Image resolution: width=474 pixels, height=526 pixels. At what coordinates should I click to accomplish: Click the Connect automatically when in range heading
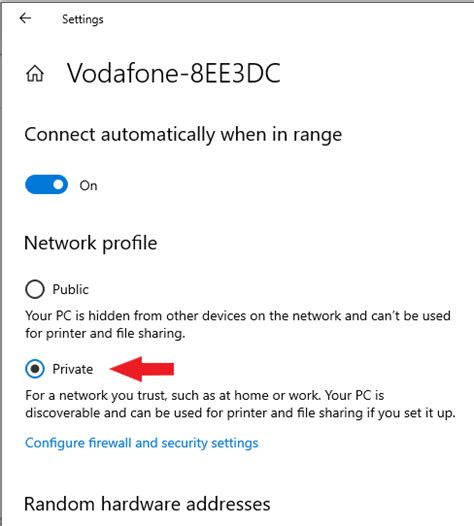coord(183,135)
